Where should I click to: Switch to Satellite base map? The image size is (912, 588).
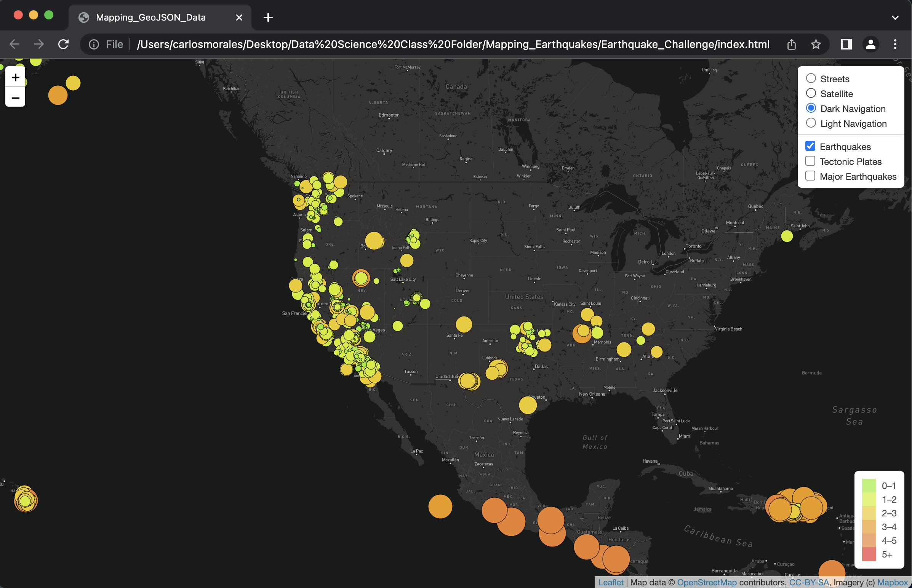click(x=811, y=93)
